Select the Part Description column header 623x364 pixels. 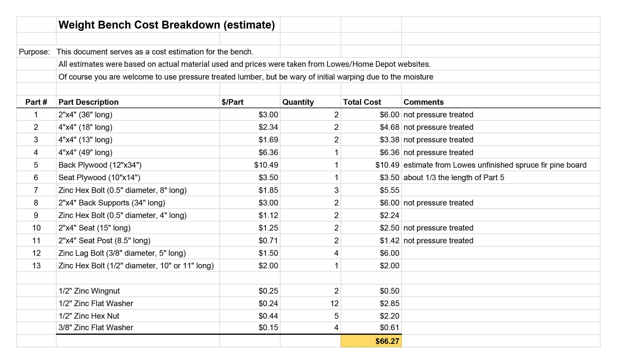[x=88, y=102]
